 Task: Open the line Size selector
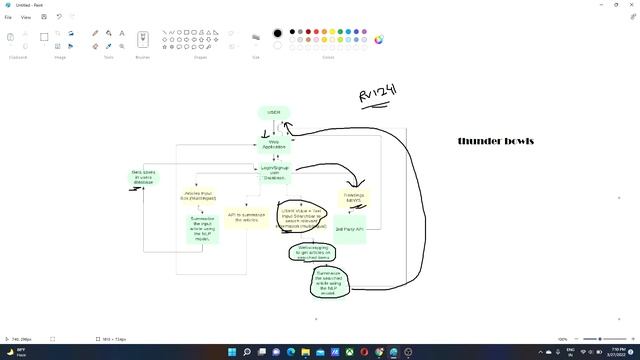(x=256, y=38)
